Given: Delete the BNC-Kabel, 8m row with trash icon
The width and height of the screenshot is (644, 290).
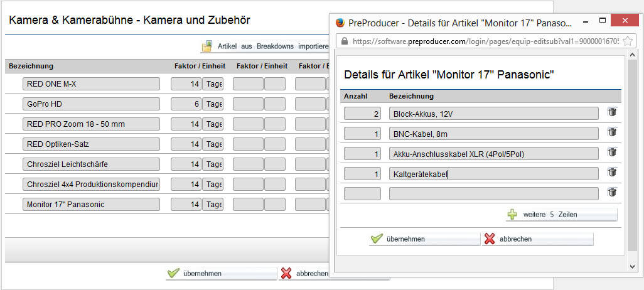Looking at the screenshot, I should (x=612, y=132).
